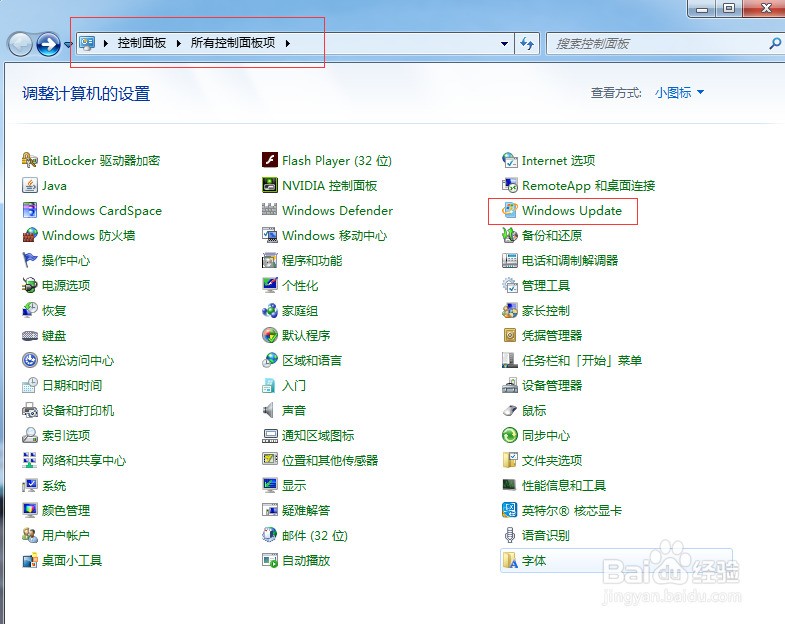Open the 程序和功能 icon
Screen dimensions: 785x624
click(x=270, y=260)
